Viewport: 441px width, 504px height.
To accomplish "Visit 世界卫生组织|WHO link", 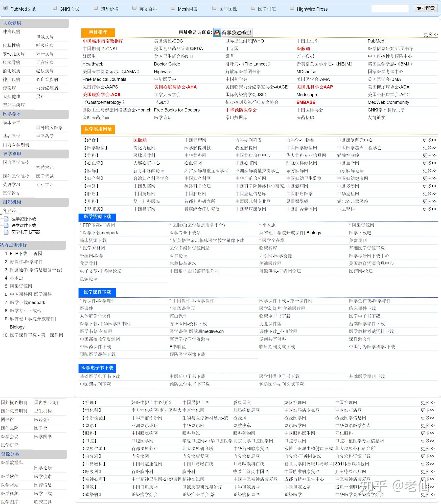I will click(x=245, y=41).
